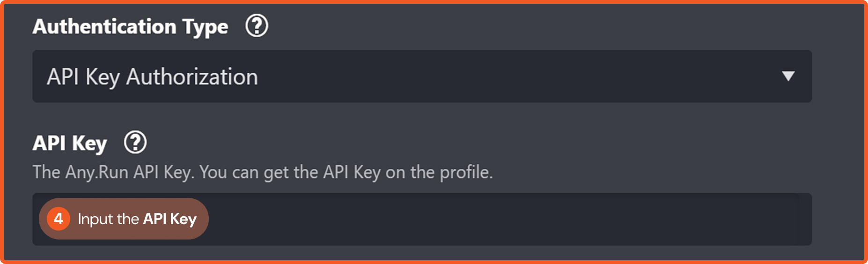
Task: Click the middle of the Authentication Type selector
Action: (x=421, y=76)
